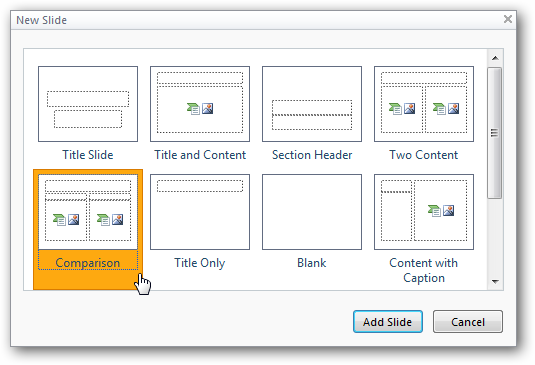Choose the highlighted Comparison layout thumbnail

coord(88,212)
